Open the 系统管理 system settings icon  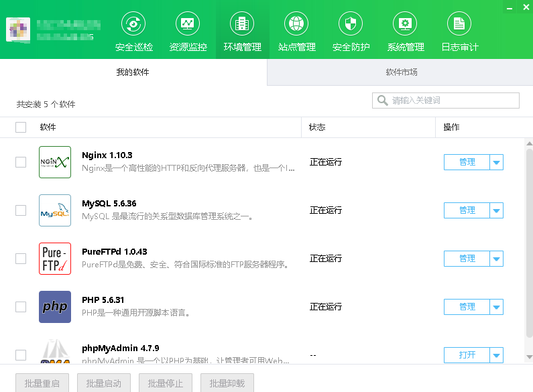[x=405, y=23]
